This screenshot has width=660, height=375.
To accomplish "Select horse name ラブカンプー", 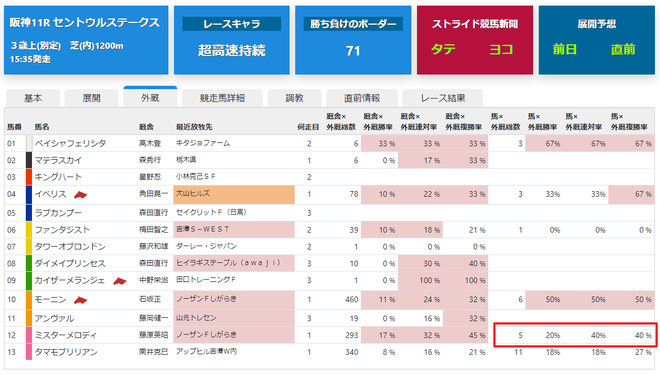I will coord(58,213).
